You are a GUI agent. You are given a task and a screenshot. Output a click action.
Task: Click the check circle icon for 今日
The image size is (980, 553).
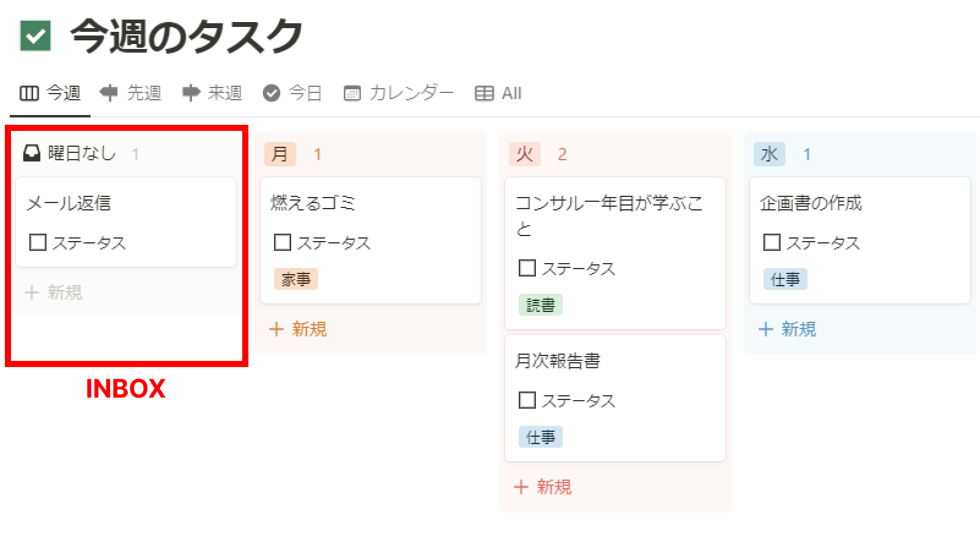(x=271, y=93)
